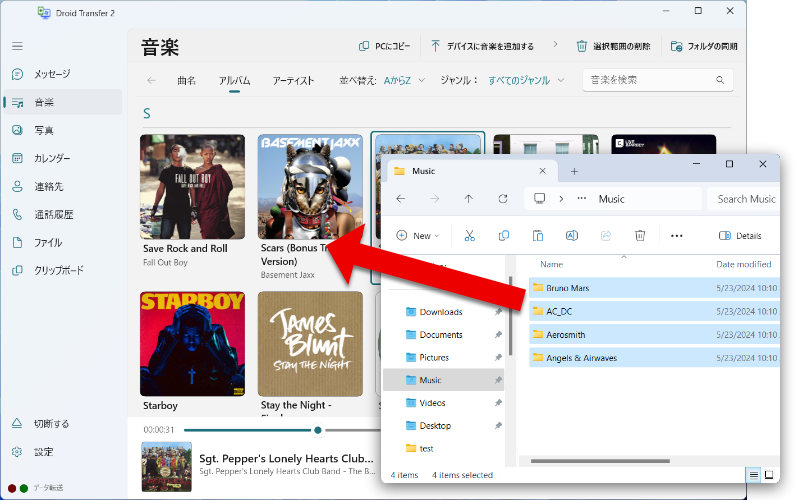Click the PCにコピー button
Image resolution: width=800 pixels, height=500 pixels.
pos(385,46)
